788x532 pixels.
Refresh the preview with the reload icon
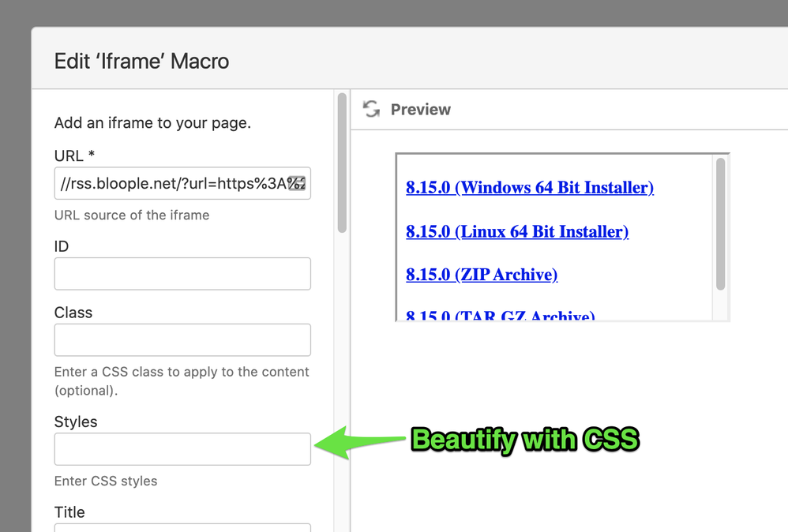click(x=371, y=109)
